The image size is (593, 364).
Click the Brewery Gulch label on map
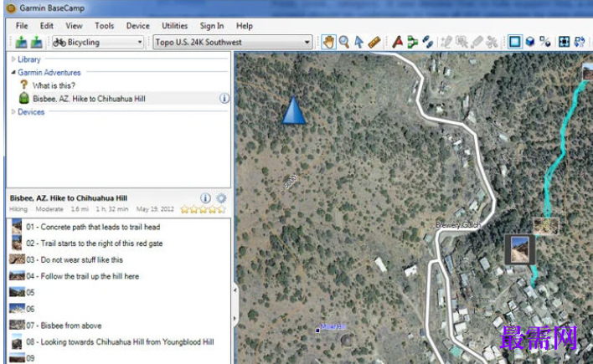click(x=458, y=225)
